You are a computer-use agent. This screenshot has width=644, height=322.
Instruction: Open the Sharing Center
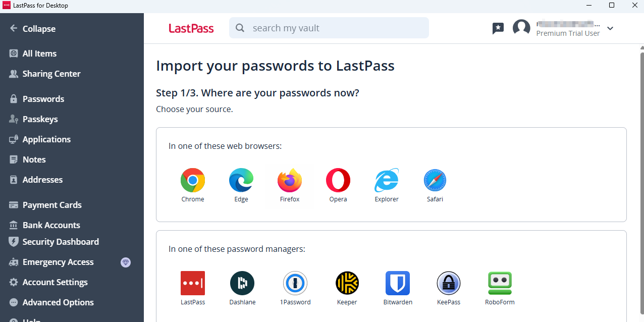(x=51, y=73)
